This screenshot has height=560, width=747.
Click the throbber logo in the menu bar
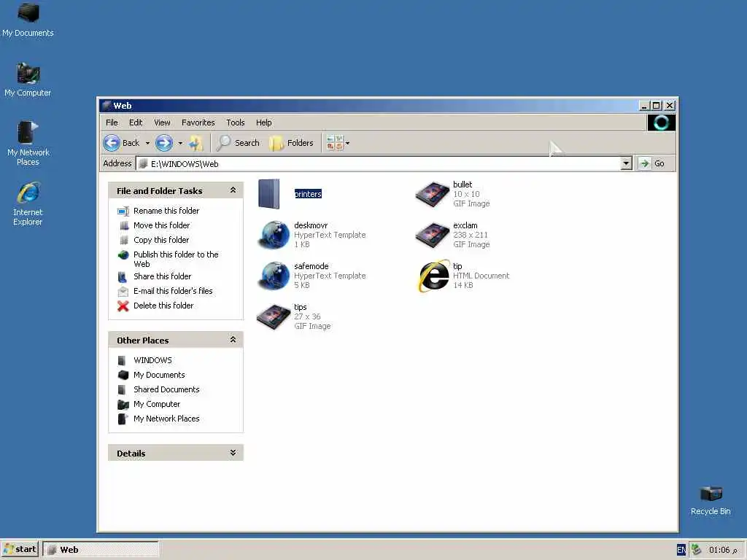pyautogui.click(x=661, y=122)
